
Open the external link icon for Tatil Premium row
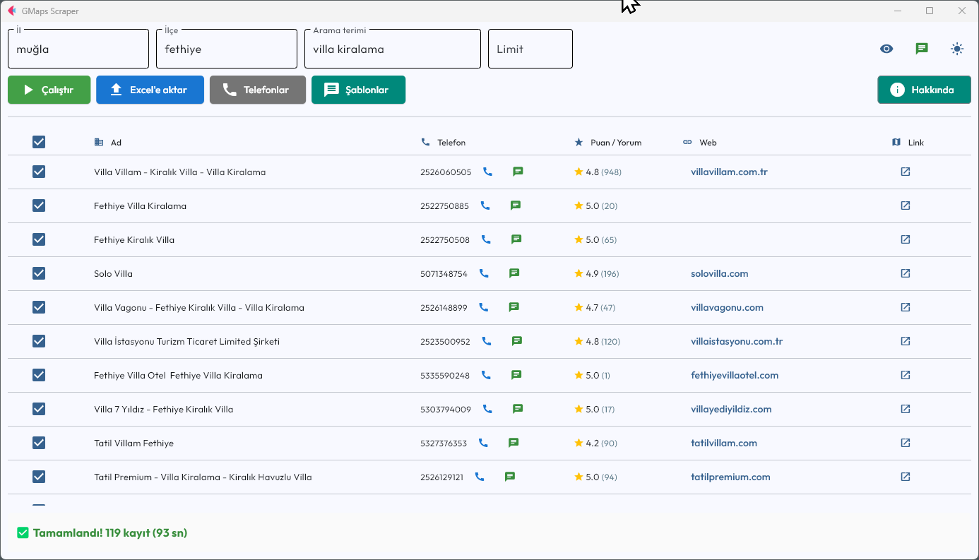[x=905, y=477]
